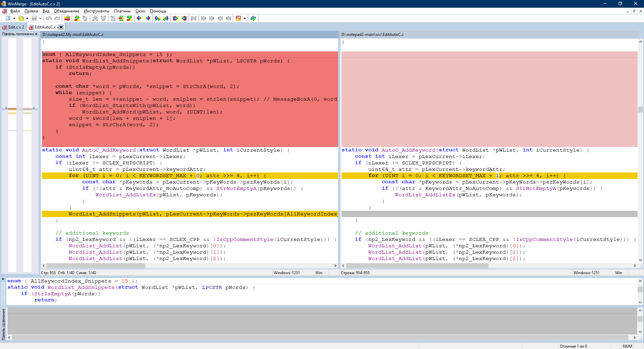Click the right pane scroll up arrow
The image size is (644, 349).
coord(640,42)
